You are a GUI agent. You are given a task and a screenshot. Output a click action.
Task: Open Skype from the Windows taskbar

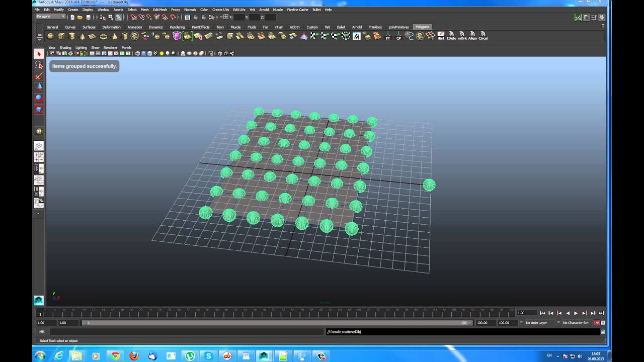208,356
